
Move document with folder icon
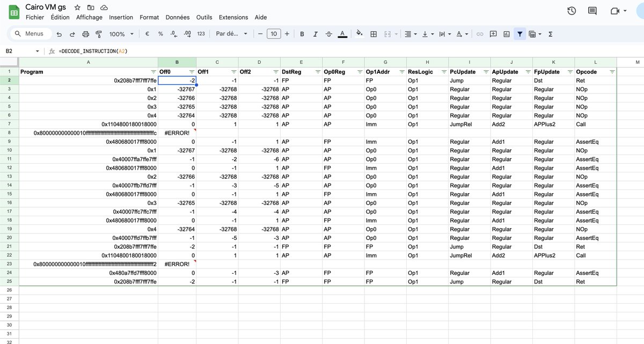[91, 8]
